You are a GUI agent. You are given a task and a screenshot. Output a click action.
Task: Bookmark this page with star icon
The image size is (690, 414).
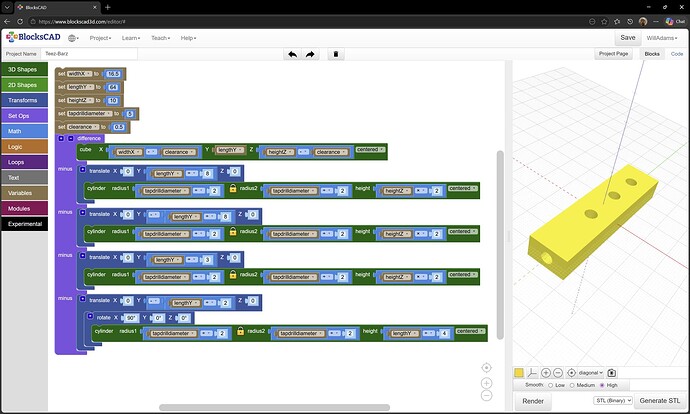click(604, 21)
